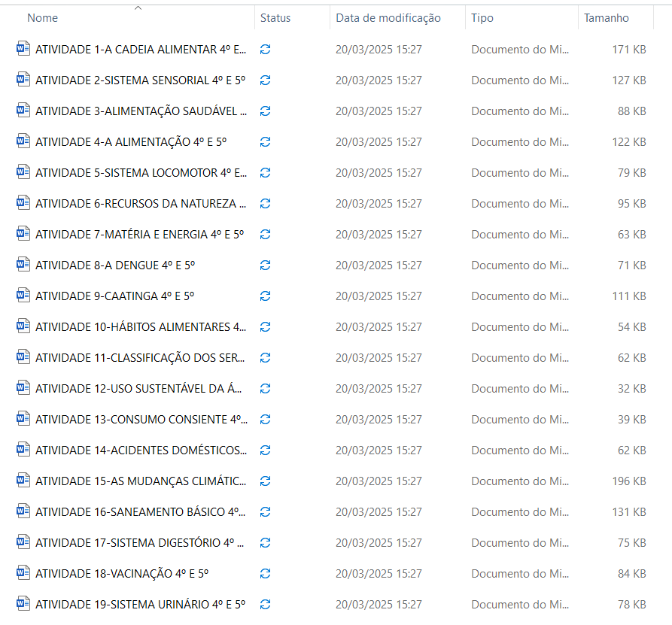The height and width of the screenshot is (625, 672).
Task: Click the 75 KB size cell
Action: (x=631, y=543)
